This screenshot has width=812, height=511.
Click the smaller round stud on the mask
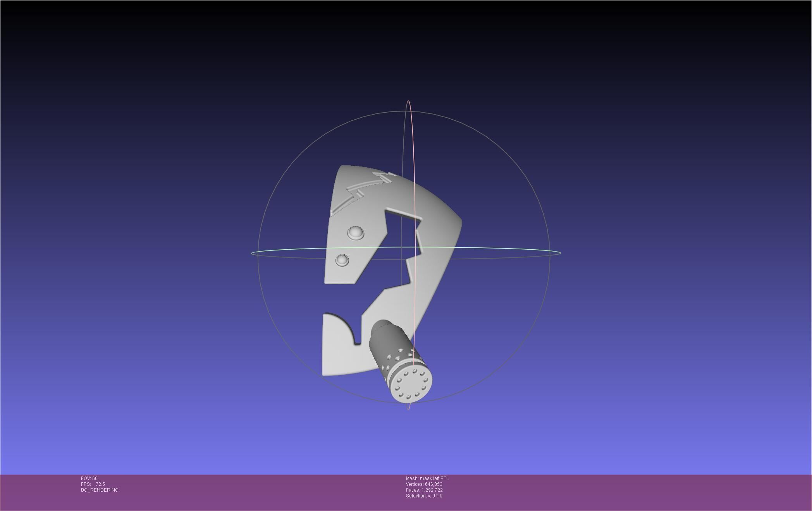342,260
